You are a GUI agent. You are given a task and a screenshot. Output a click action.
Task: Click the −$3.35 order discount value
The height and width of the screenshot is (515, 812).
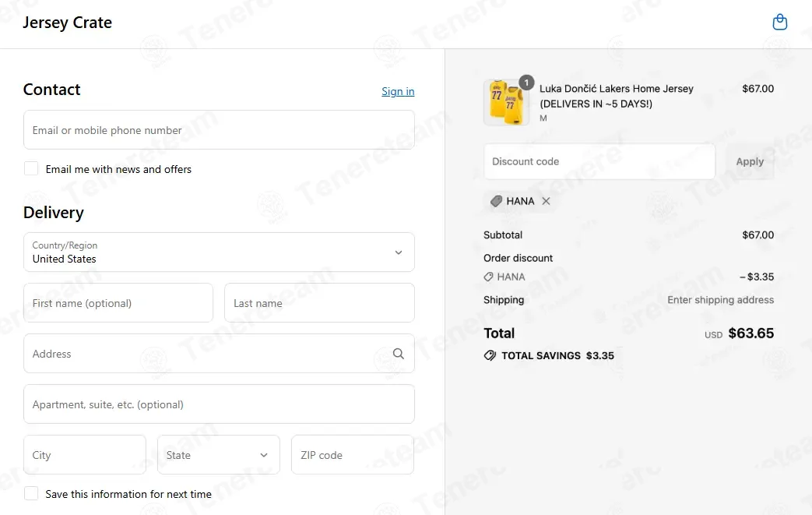coord(757,277)
